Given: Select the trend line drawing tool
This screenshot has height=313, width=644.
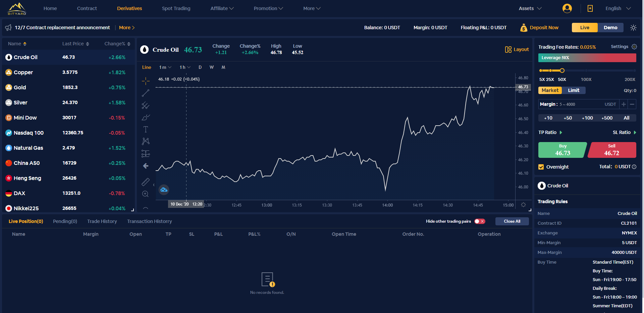Looking at the screenshot, I should point(146,93).
